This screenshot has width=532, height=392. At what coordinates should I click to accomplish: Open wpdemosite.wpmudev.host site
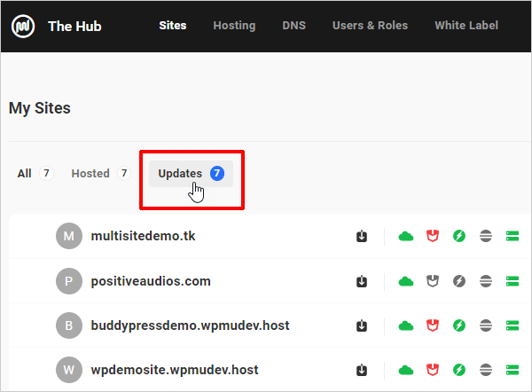175,370
